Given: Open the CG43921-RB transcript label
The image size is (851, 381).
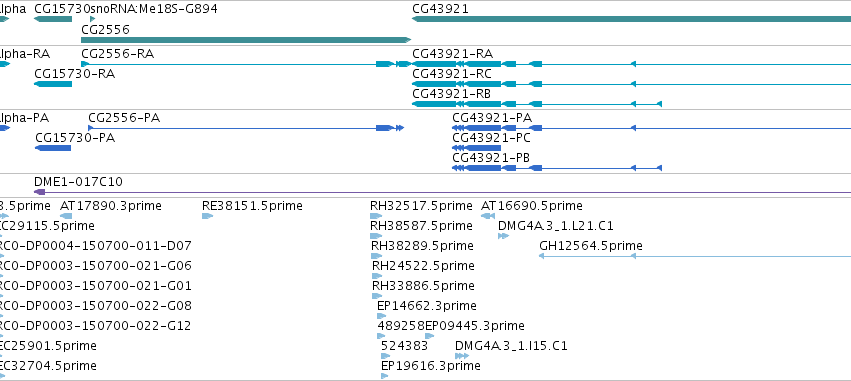Looking at the screenshot, I should (452, 94).
